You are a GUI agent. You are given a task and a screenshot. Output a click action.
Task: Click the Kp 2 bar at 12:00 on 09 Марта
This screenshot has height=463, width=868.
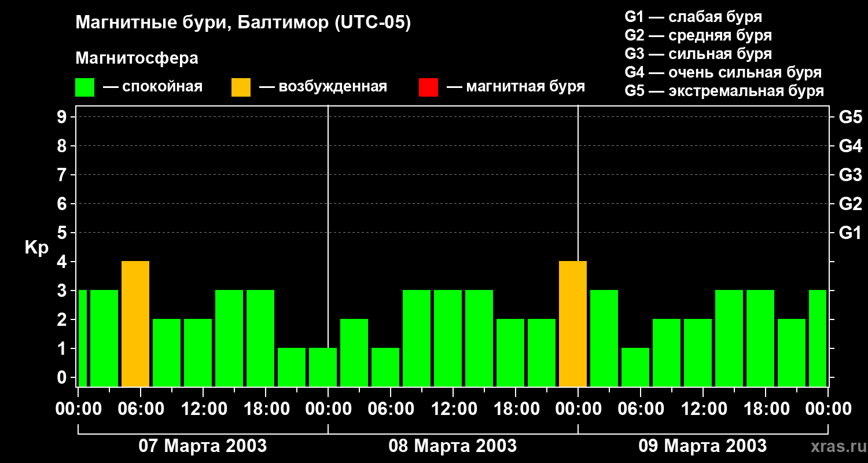pos(698,352)
